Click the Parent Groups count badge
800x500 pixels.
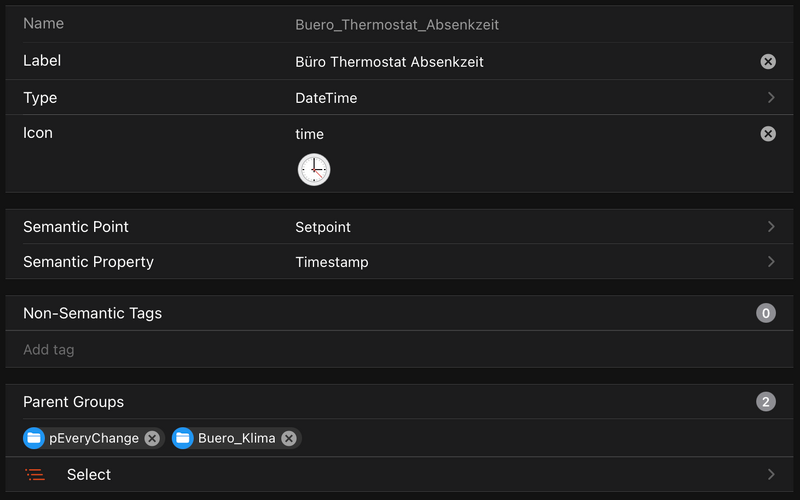pyautogui.click(x=767, y=402)
